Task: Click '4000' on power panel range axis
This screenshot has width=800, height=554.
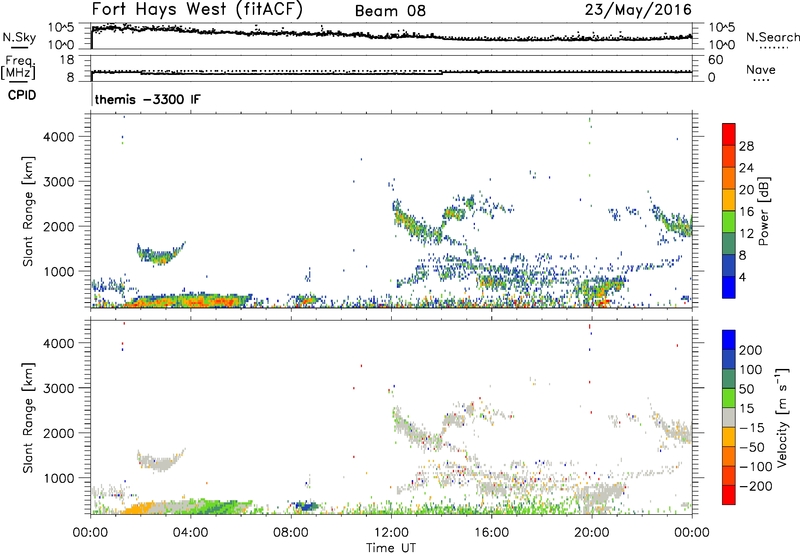Action: 59,137
